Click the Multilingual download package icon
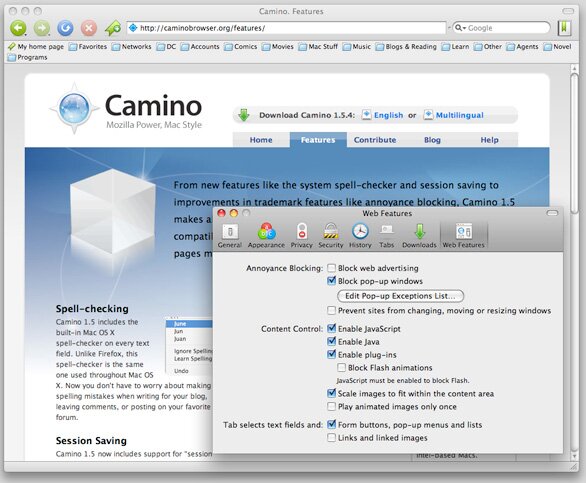This screenshot has width=586, height=483. click(428, 115)
